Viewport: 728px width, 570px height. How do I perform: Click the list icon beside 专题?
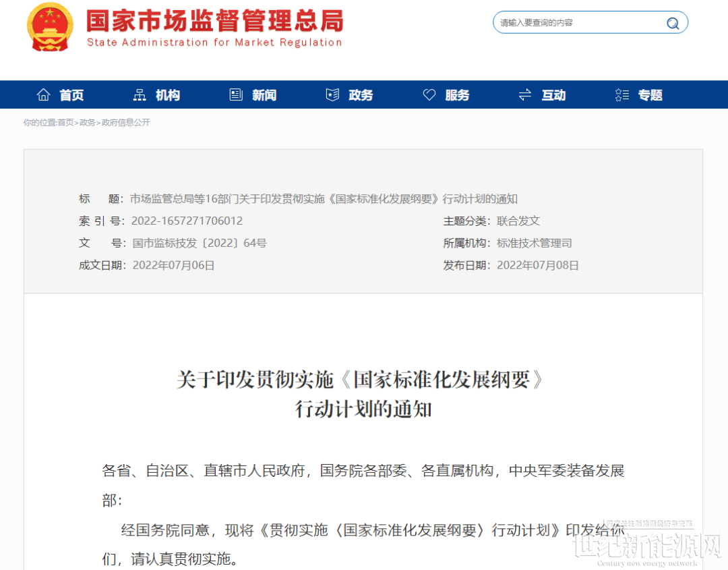pyautogui.click(x=621, y=95)
